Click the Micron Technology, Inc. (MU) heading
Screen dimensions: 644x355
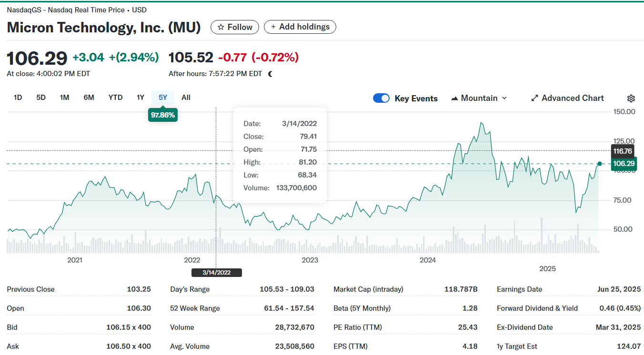104,27
